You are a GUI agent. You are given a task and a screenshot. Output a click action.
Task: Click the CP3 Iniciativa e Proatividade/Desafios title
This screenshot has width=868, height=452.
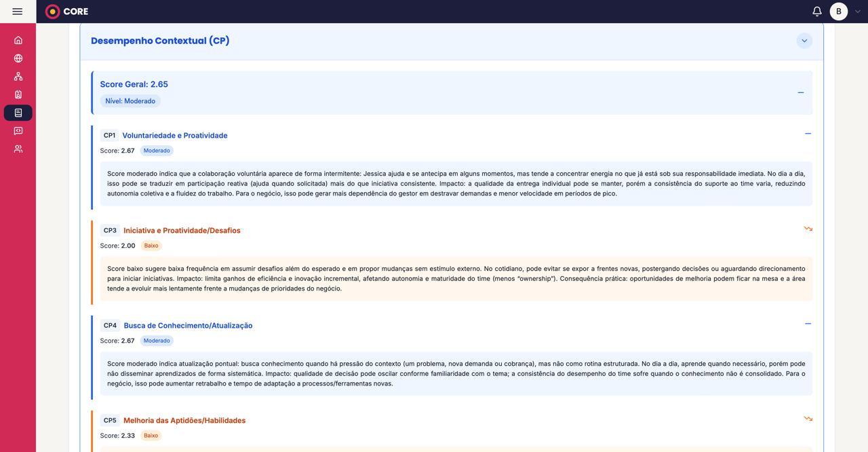click(182, 231)
